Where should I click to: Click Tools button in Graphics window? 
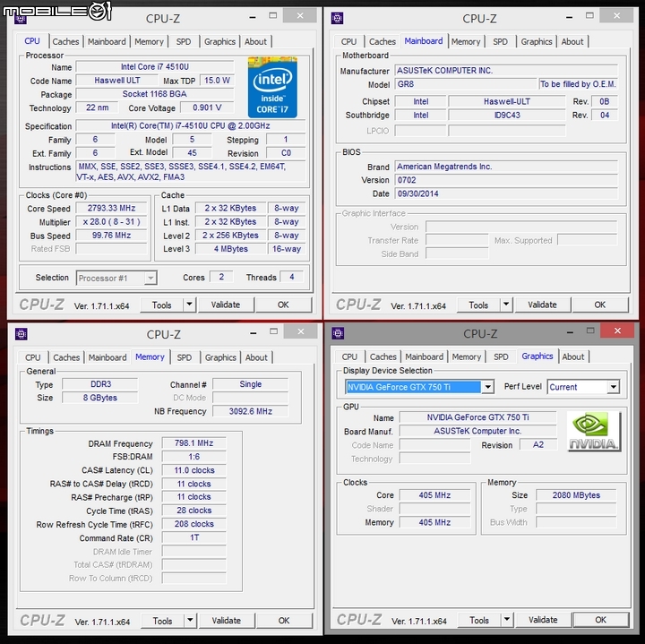[x=479, y=620]
